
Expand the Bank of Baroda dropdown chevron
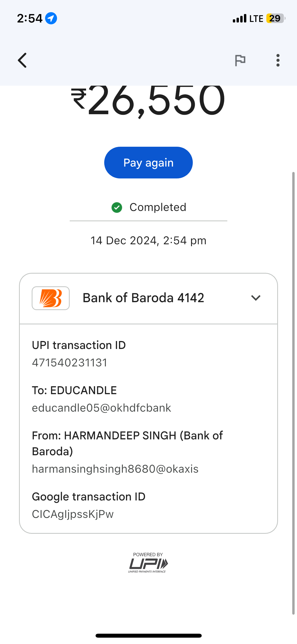[x=256, y=298]
